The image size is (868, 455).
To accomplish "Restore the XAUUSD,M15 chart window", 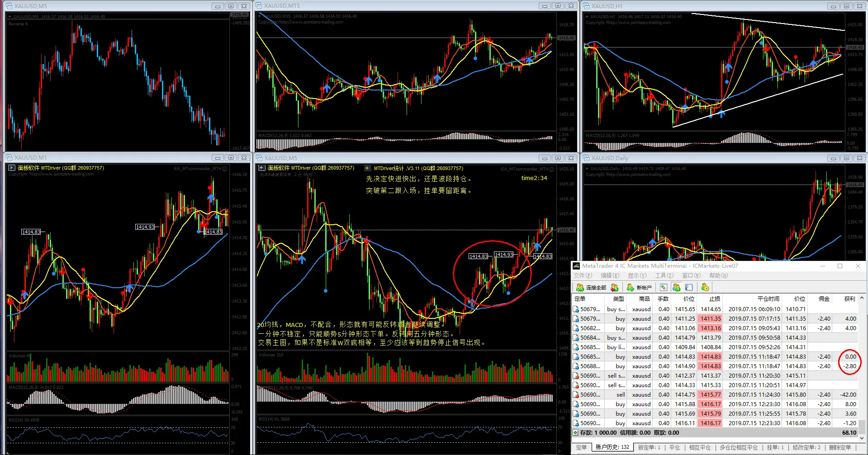I will coord(558,6).
